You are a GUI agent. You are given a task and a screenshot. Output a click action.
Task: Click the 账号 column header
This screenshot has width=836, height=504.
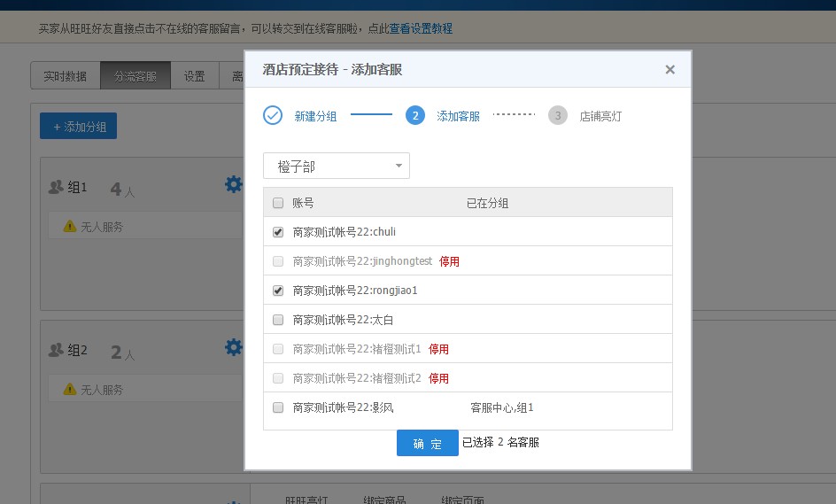(x=303, y=203)
